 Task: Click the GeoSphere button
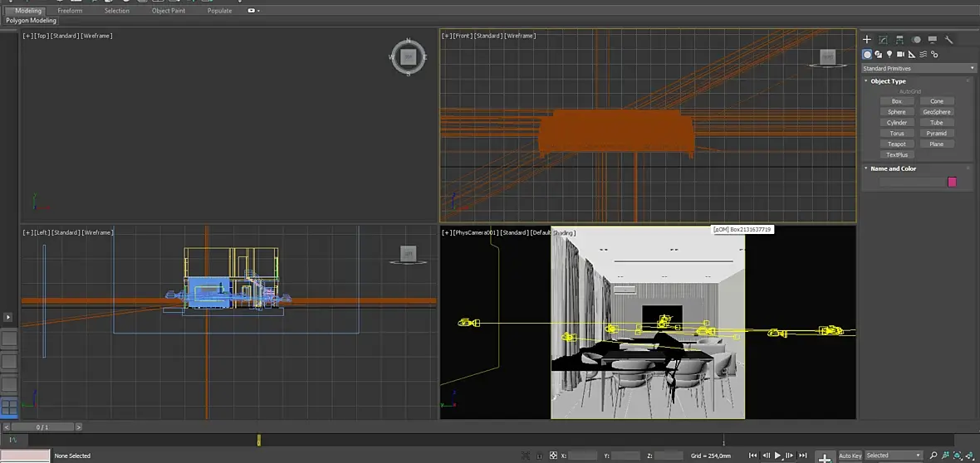(936, 111)
